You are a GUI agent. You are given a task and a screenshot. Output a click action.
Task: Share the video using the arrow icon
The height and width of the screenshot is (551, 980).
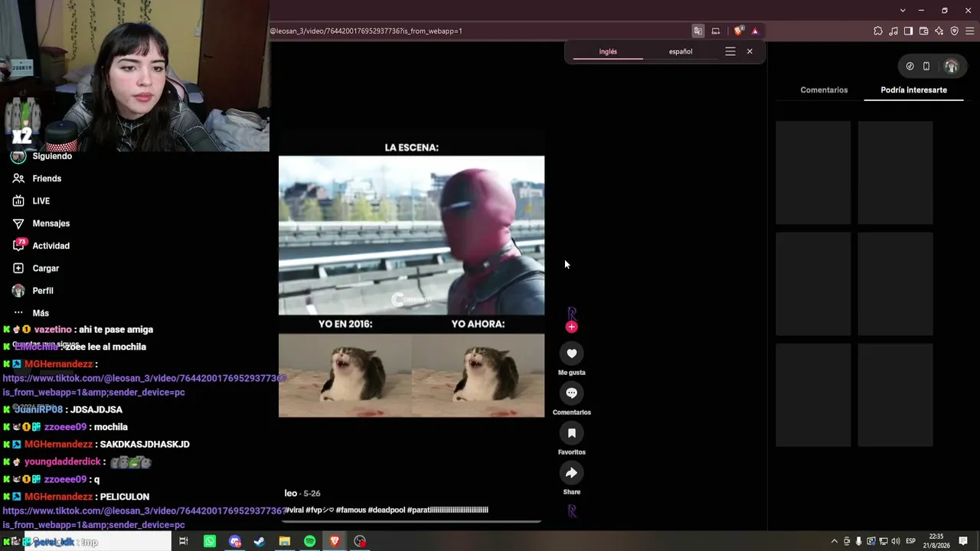click(x=571, y=473)
